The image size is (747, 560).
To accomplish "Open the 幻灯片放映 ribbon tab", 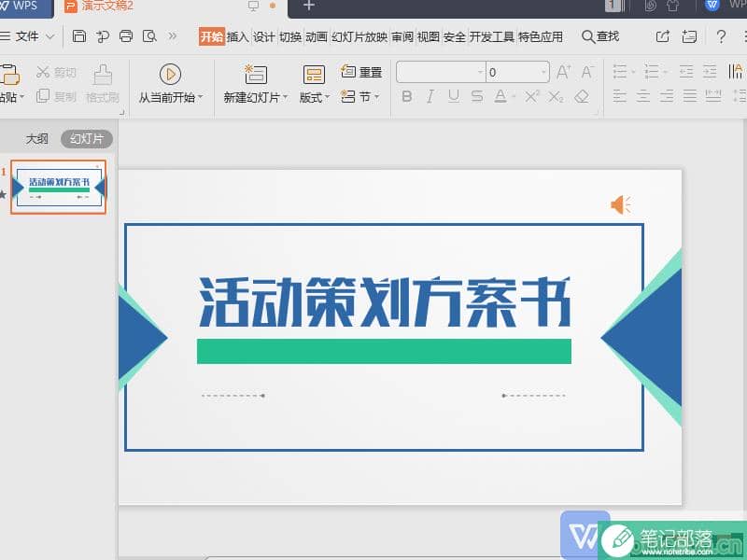I will tap(359, 36).
